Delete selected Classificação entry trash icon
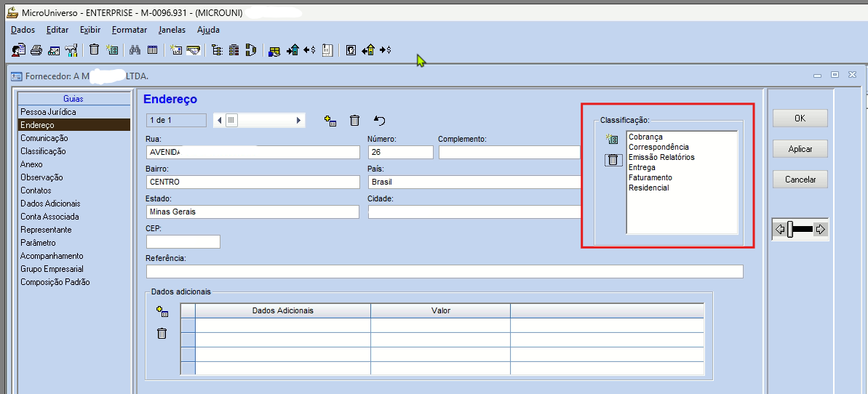 (612, 160)
